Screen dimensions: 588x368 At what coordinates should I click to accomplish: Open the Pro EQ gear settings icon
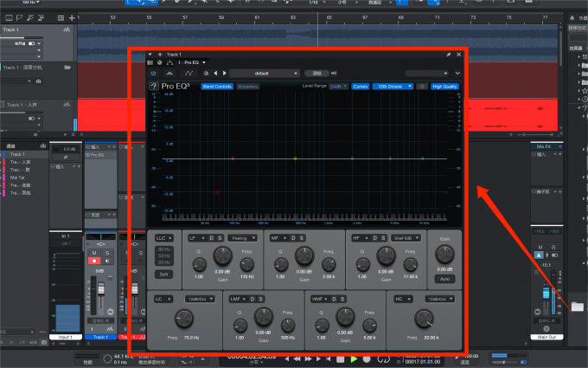pos(422,87)
